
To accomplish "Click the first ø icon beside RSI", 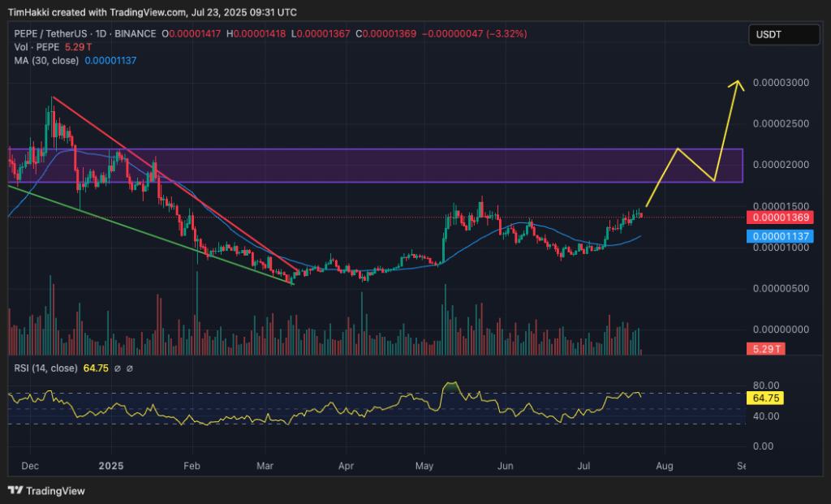I will (118, 367).
